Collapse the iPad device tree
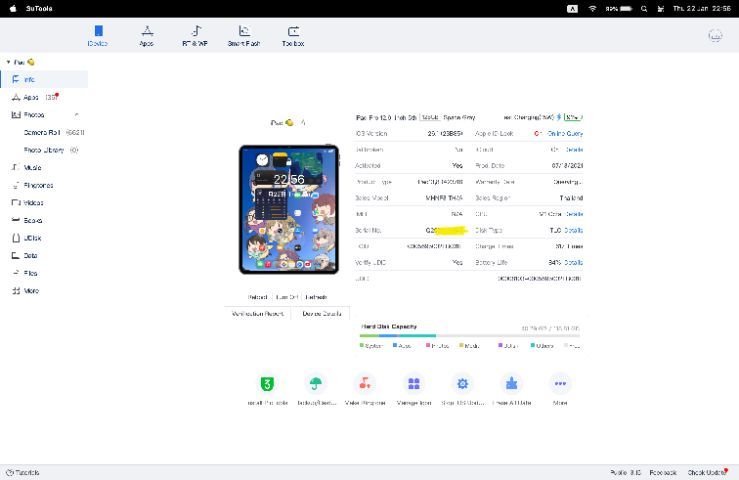The width and height of the screenshot is (739, 480). pos(8,62)
